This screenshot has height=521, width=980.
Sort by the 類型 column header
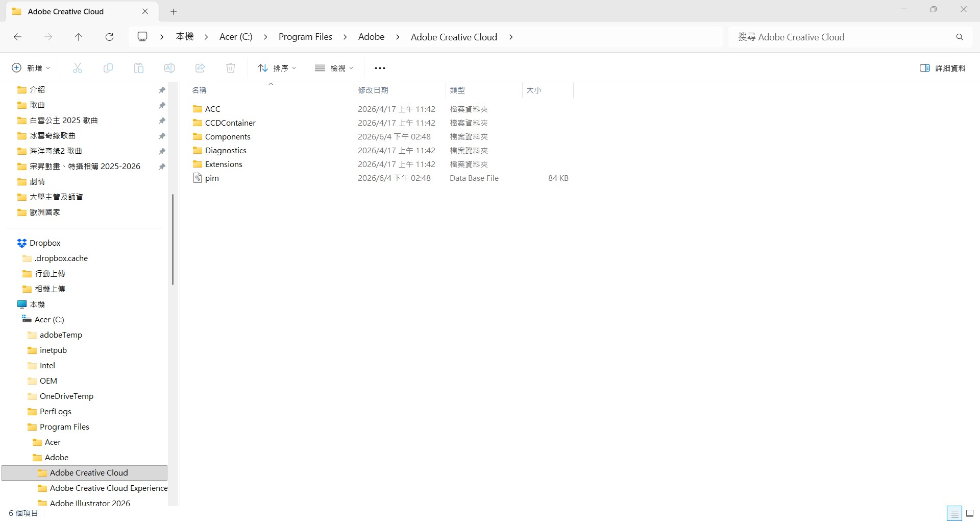tap(457, 90)
